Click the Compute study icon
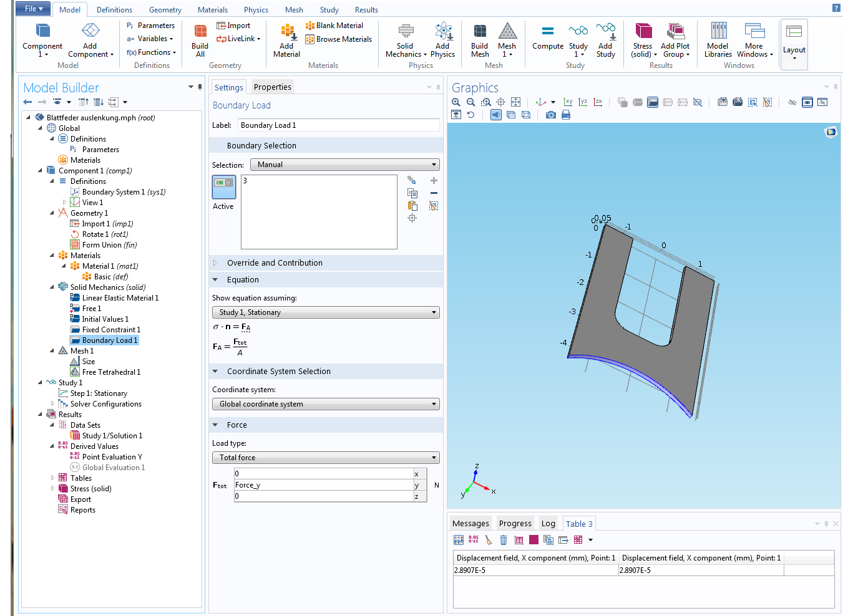 pos(547,37)
